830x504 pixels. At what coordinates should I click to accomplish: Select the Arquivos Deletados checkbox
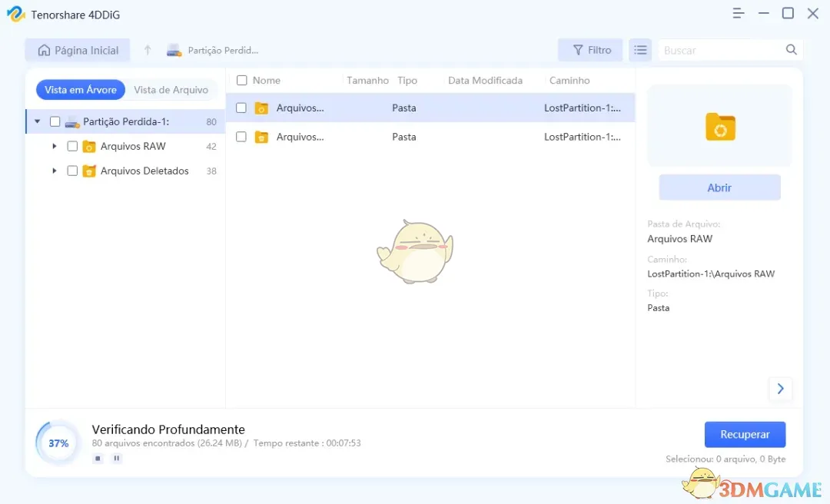(72, 171)
